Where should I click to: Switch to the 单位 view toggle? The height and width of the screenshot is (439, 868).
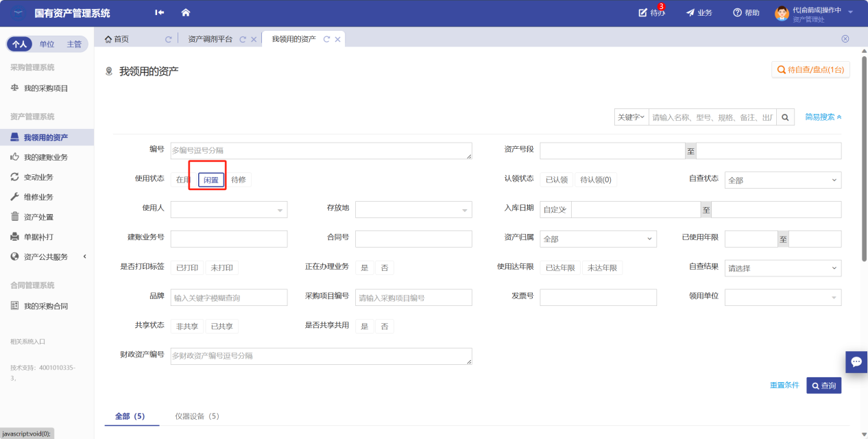click(x=47, y=44)
